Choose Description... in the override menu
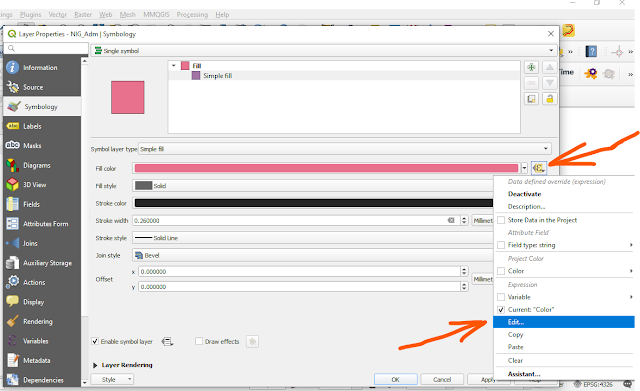Image resolution: width=640 pixels, height=391 pixels. click(x=527, y=207)
